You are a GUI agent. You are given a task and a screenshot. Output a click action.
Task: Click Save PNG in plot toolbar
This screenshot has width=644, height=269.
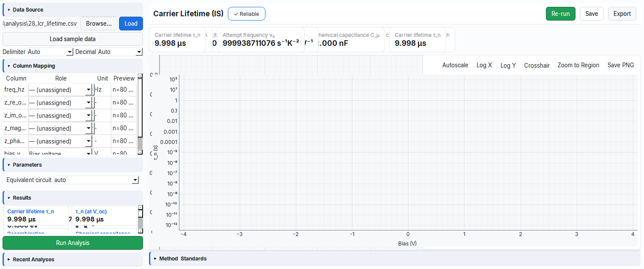pyautogui.click(x=621, y=65)
